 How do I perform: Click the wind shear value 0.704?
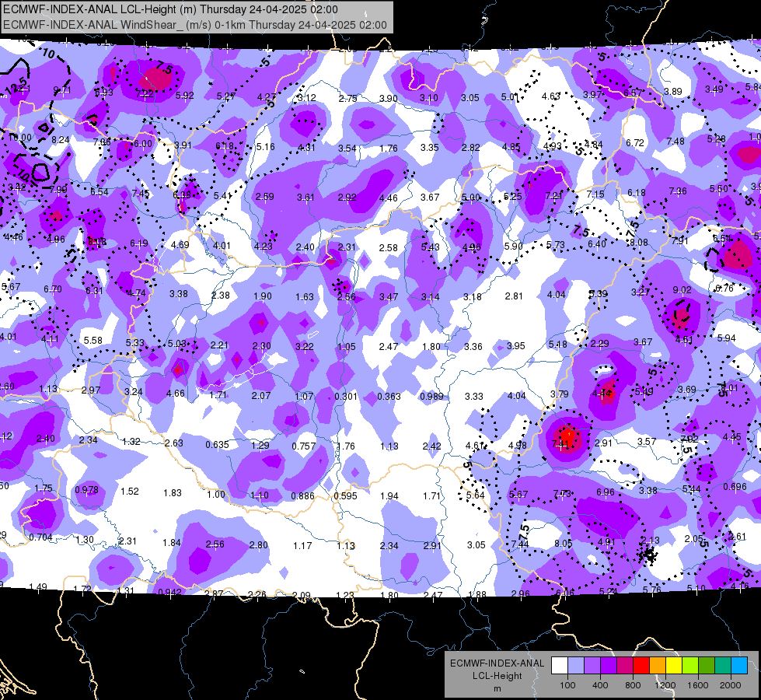(x=40, y=537)
